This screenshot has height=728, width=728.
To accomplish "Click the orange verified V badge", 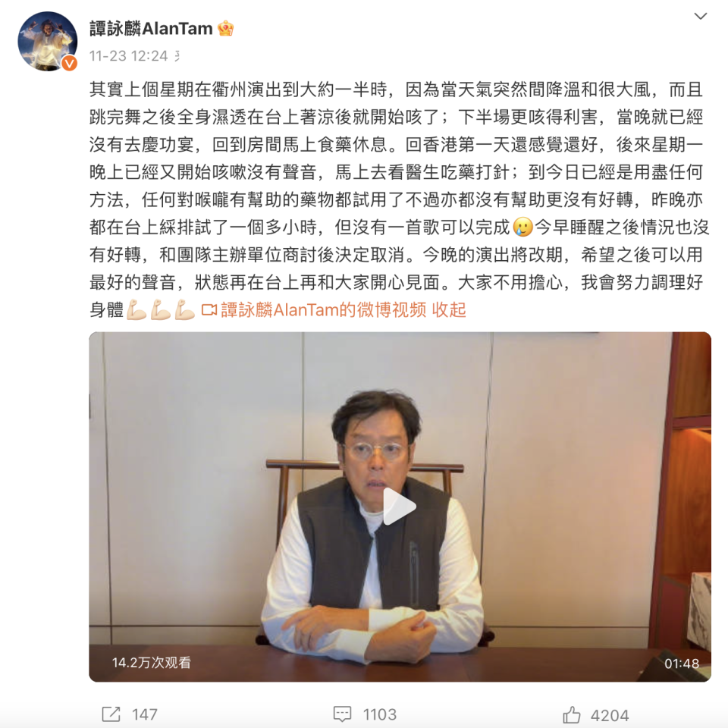I will tap(70, 63).
